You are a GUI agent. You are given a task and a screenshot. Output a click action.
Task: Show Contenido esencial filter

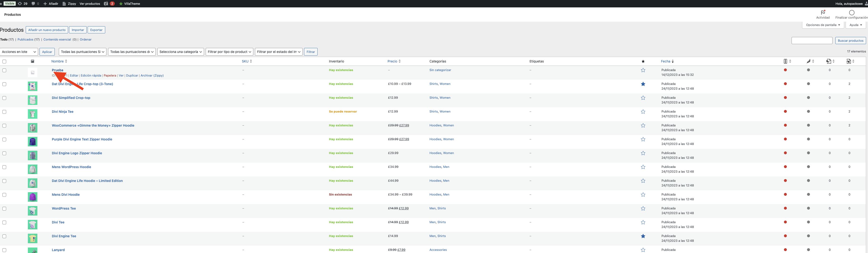(57, 40)
